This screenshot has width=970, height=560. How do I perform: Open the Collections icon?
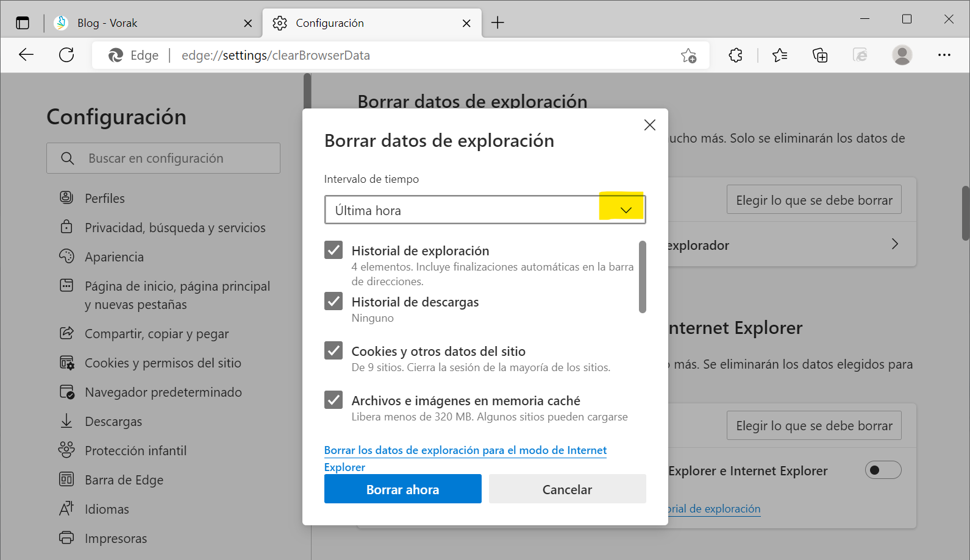[x=820, y=55]
